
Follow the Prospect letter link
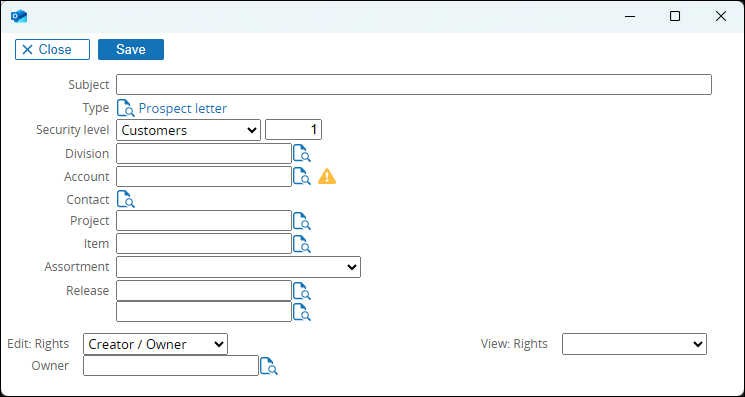click(183, 109)
